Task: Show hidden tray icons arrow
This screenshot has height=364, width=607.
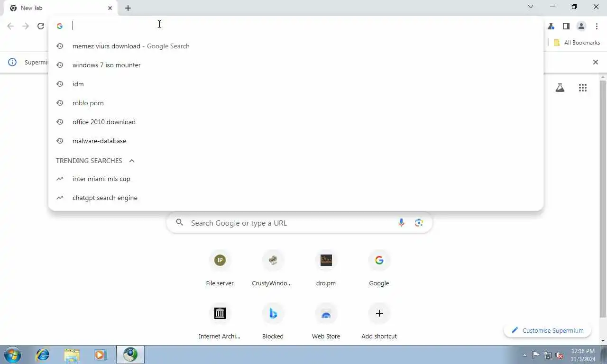Action: 524,355
